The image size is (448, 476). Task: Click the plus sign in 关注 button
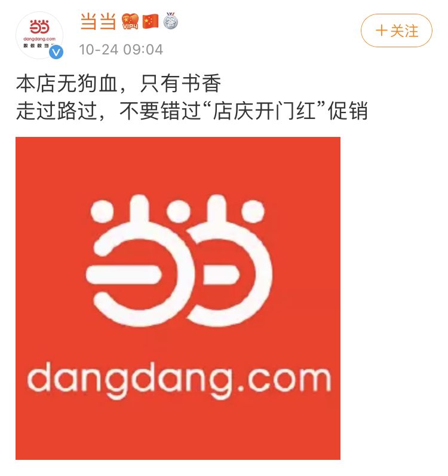(x=382, y=30)
